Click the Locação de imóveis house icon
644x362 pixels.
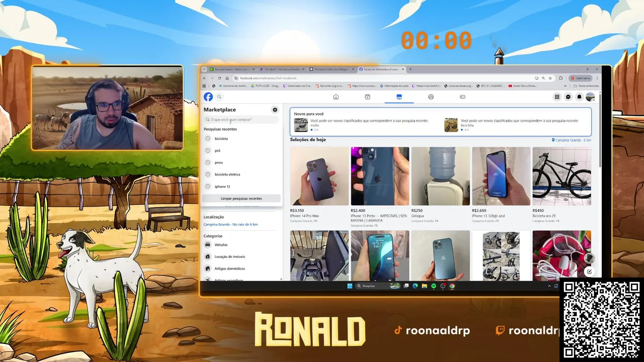208,256
